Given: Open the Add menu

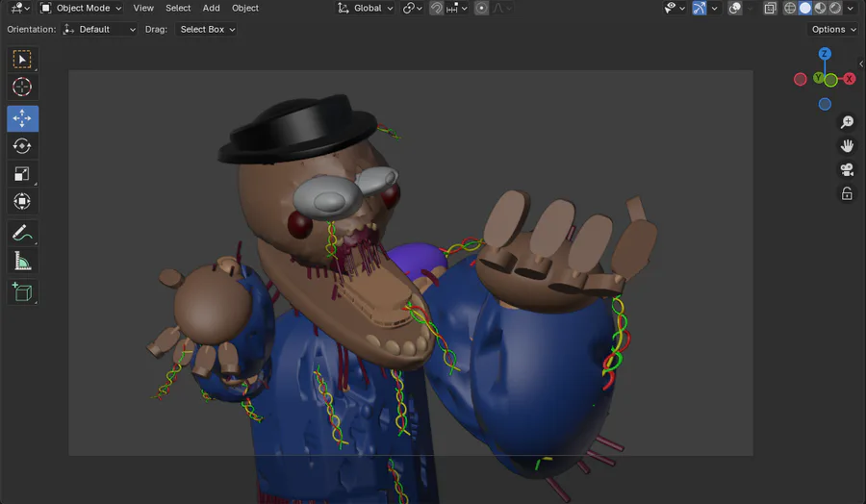Looking at the screenshot, I should point(211,8).
